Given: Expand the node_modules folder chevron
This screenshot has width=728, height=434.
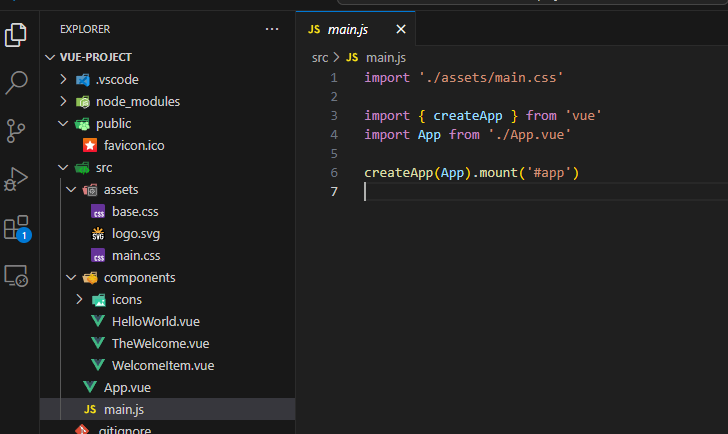Looking at the screenshot, I should click(64, 101).
